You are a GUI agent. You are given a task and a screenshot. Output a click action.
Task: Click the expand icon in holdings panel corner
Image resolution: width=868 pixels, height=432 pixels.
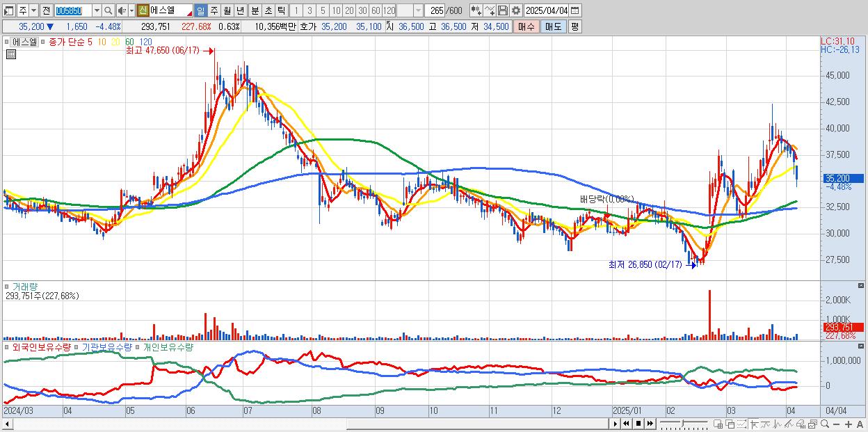862,346
